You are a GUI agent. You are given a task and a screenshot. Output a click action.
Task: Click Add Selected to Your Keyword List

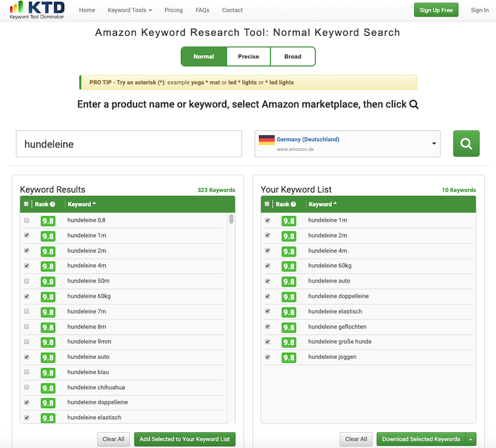pos(185,439)
